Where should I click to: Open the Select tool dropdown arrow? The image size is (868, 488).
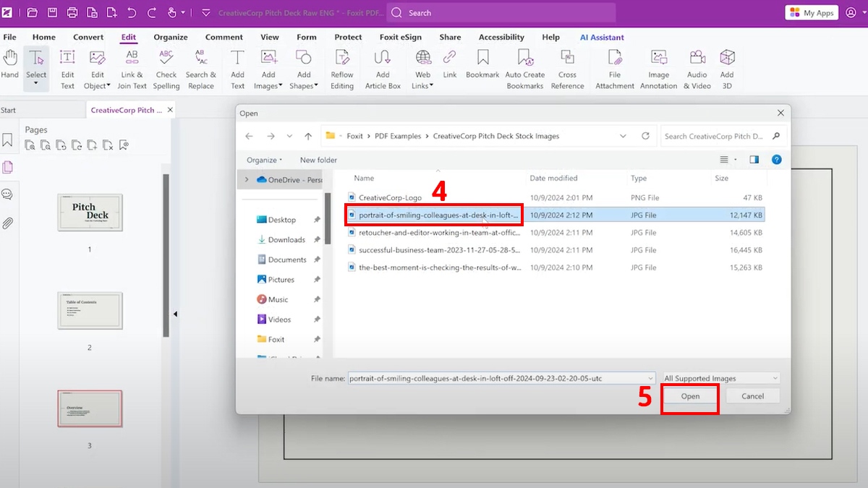[x=36, y=85]
